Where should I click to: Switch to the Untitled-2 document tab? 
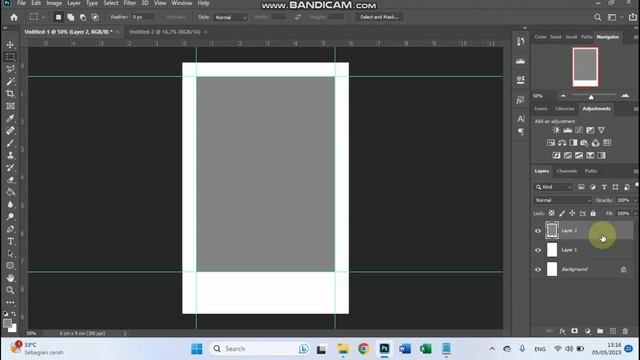click(x=164, y=32)
